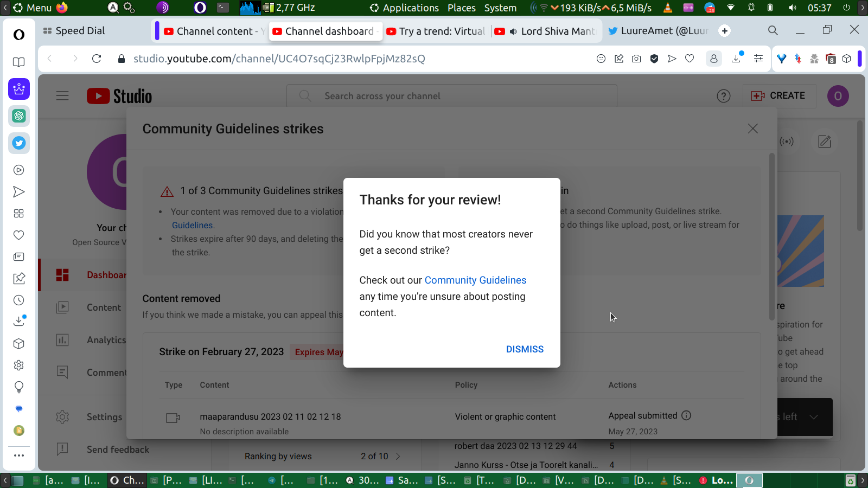
Task: Open the Easy Setup sliders icon
Action: (x=758, y=59)
